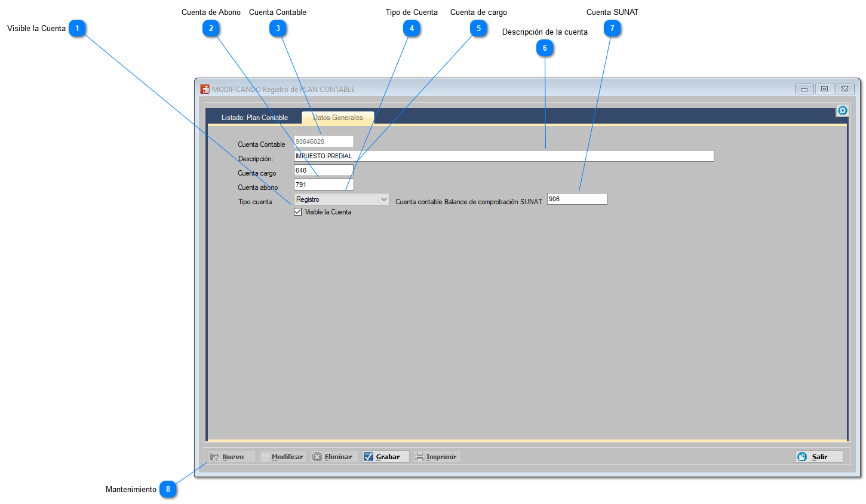Click the Cuenta abono field 791
This screenshot has height=504, width=866.
click(324, 185)
